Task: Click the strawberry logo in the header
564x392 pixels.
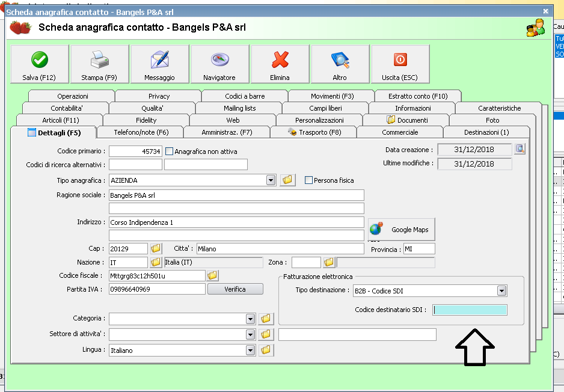Action: pos(20,28)
